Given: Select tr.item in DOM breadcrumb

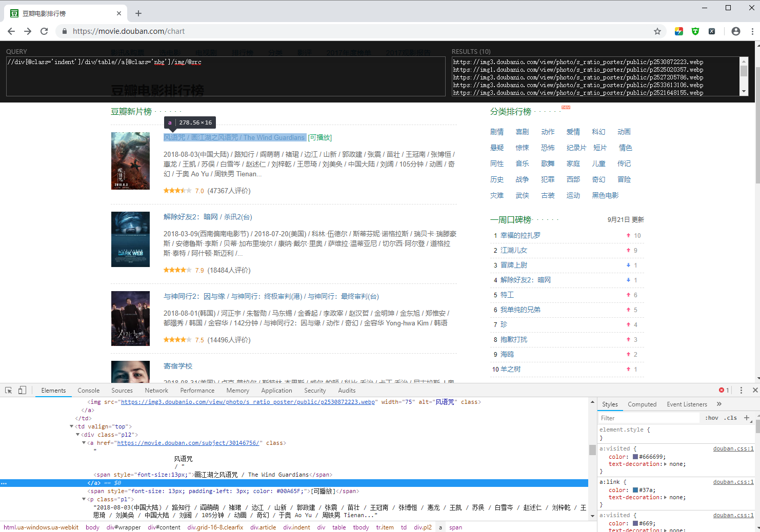Looking at the screenshot, I should click(385, 527).
